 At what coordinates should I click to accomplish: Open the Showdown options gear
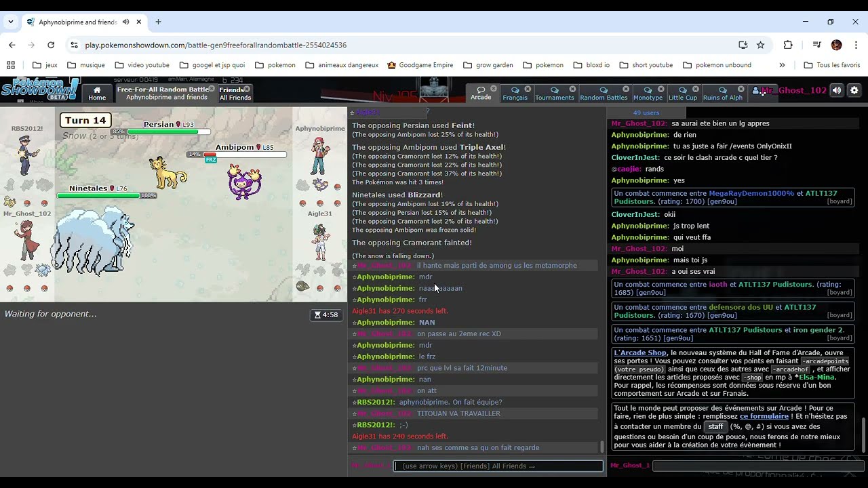click(854, 90)
